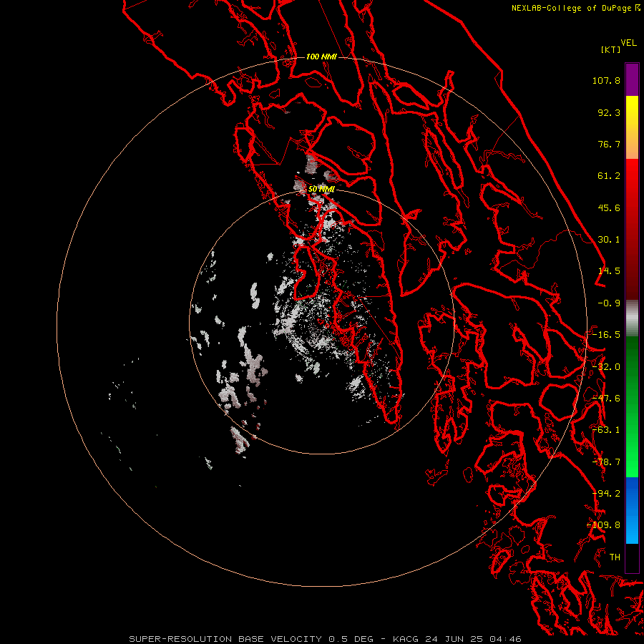Click the -47.6 scale value
This screenshot has width=644, height=644.
pos(606,399)
